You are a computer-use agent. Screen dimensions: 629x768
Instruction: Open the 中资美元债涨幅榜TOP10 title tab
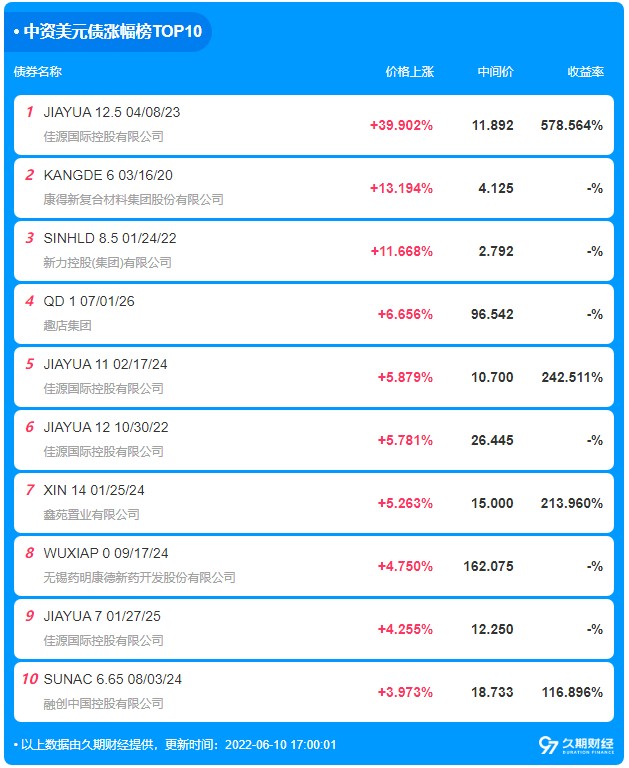pyautogui.click(x=108, y=31)
